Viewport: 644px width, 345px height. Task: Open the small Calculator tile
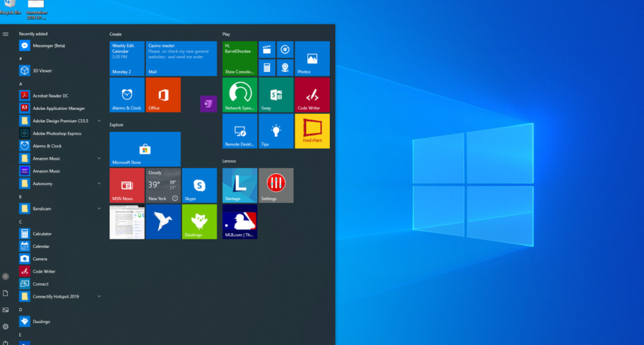coord(267,67)
